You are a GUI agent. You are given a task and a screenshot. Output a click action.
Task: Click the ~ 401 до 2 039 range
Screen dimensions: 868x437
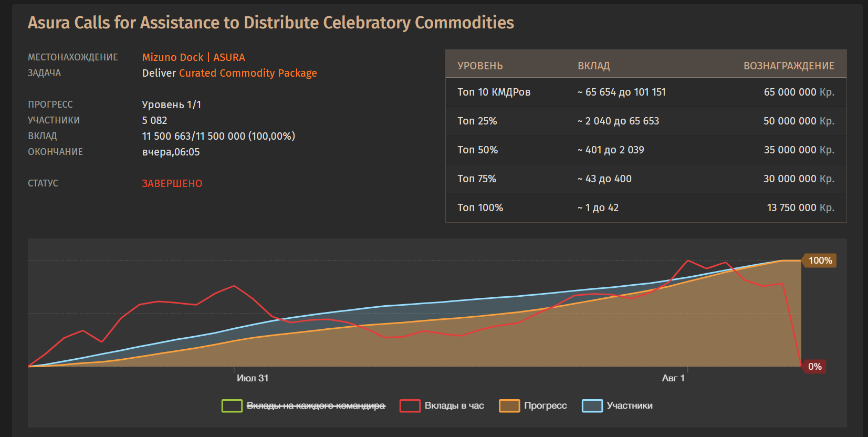(611, 150)
